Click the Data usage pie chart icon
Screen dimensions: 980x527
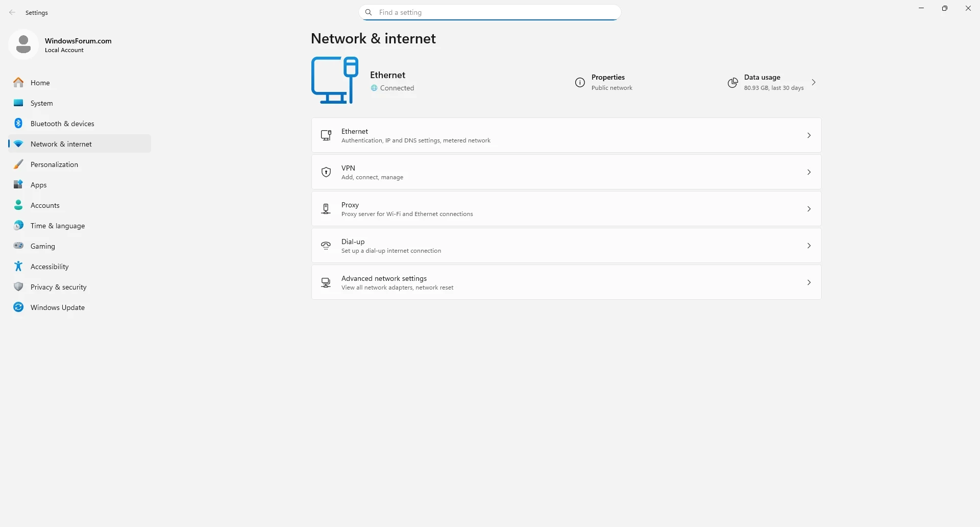point(732,82)
